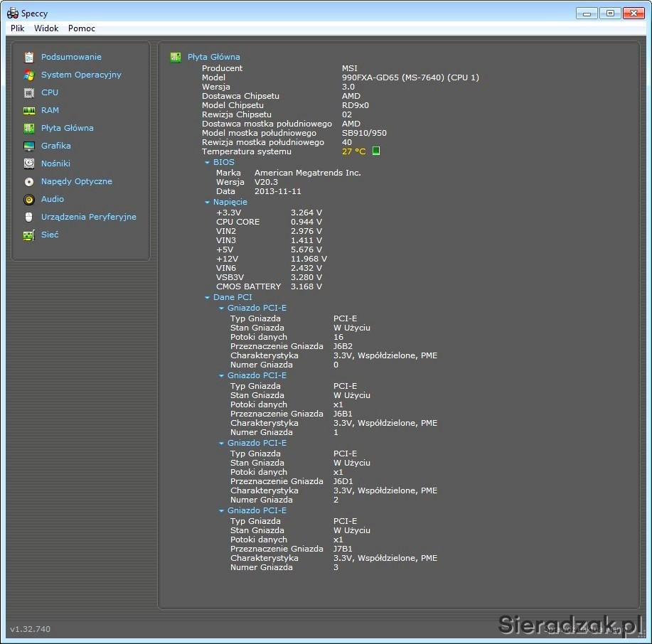
Task: Select the CPU chip icon in sidebar
Action: [x=28, y=92]
